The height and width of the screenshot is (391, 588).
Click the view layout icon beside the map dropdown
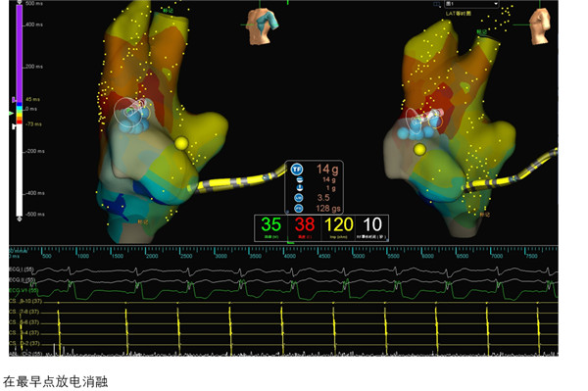tap(437, 4)
